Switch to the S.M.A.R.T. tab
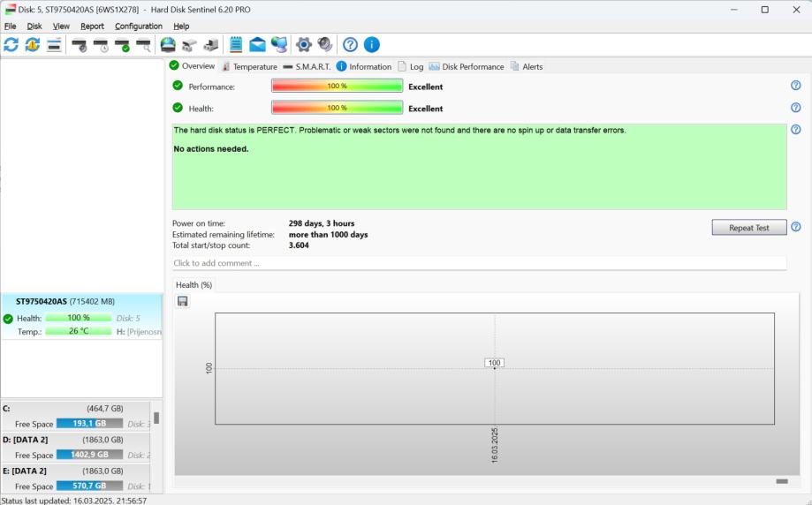Screen dimensions: 812x505 (x=307, y=66)
